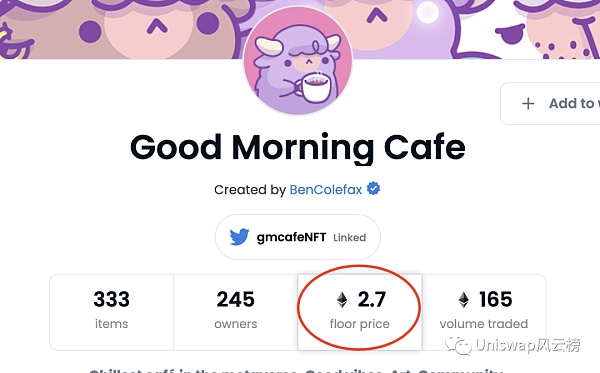Click the gmcafeNFT handle text
Viewport: 600px width, 373px height.
pos(291,237)
